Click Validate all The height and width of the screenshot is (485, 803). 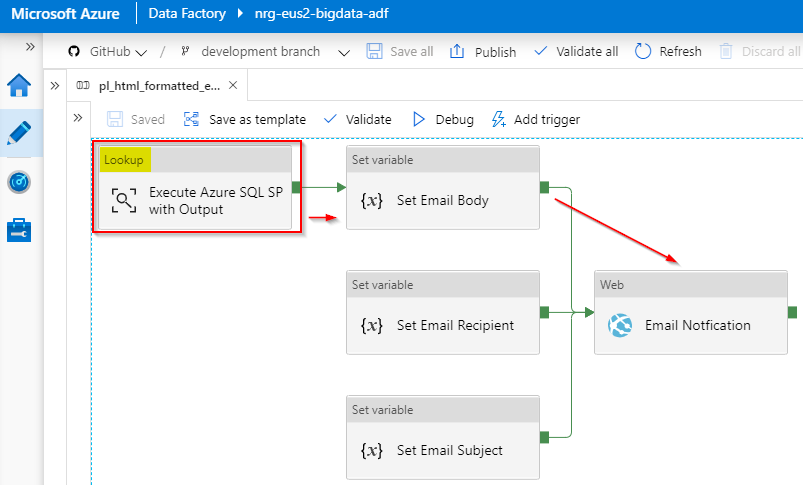[576, 51]
